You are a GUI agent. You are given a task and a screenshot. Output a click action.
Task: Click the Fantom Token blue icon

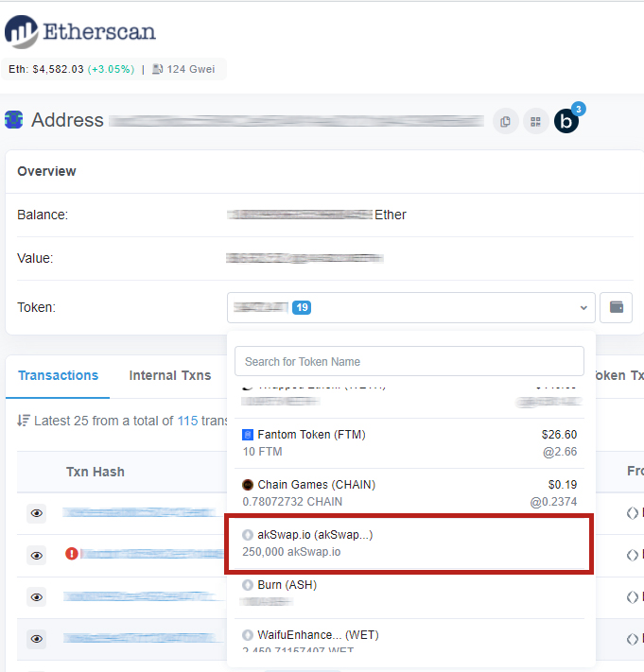pyautogui.click(x=248, y=435)
